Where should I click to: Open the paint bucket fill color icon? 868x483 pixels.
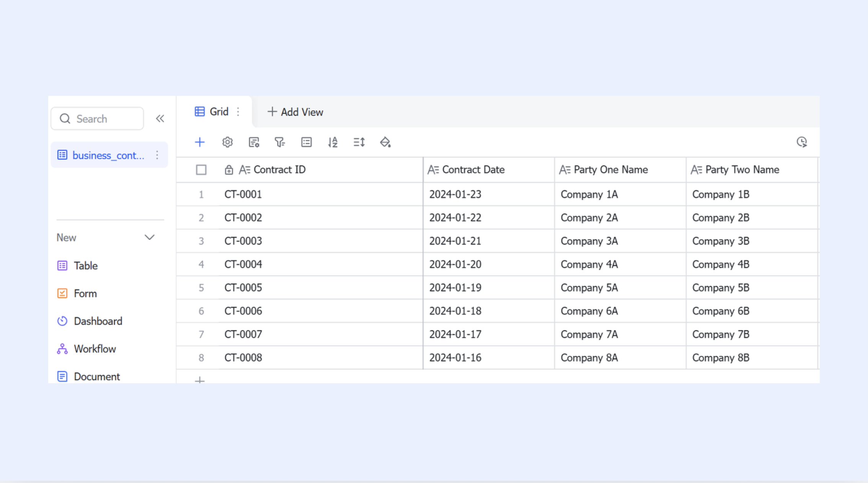[x=385, y=142]
